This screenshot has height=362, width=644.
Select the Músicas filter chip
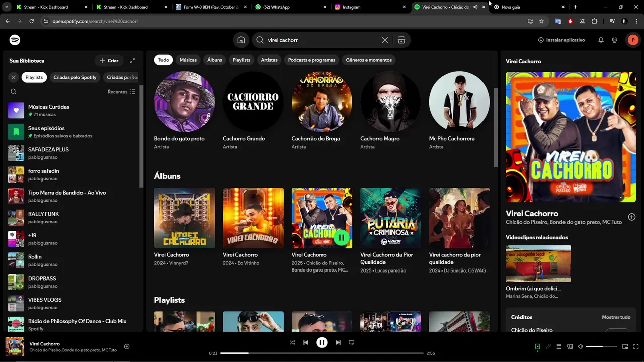(188, 60)
